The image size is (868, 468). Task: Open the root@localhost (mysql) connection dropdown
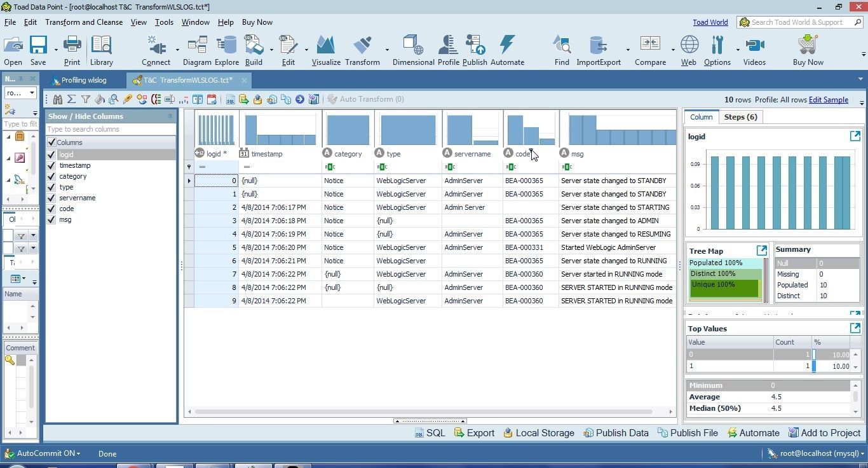(816, 453)
